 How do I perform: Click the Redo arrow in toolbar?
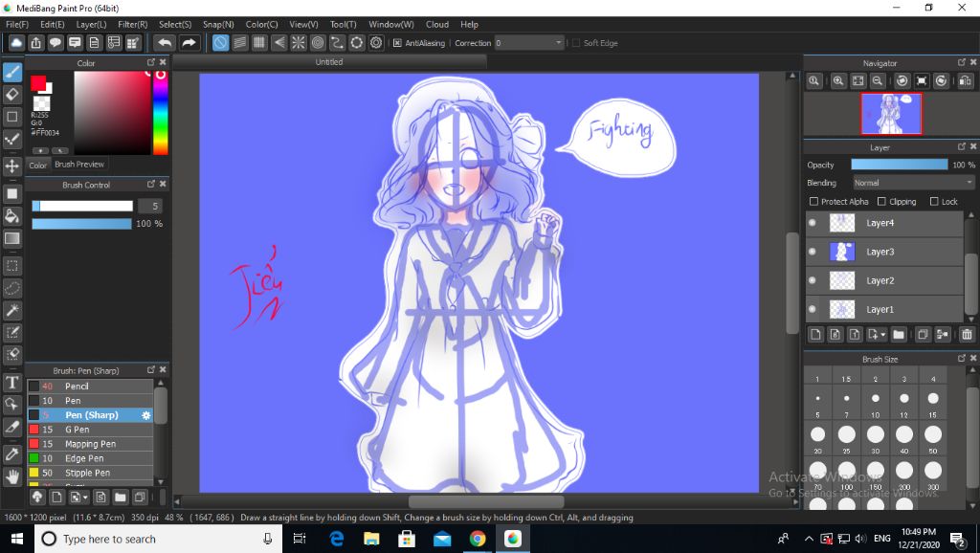pos(189,42)
